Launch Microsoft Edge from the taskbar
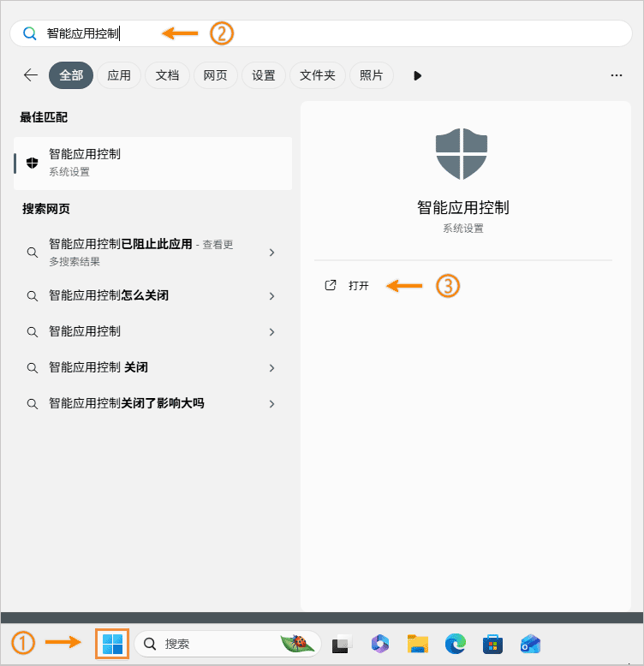 [455, 645]
